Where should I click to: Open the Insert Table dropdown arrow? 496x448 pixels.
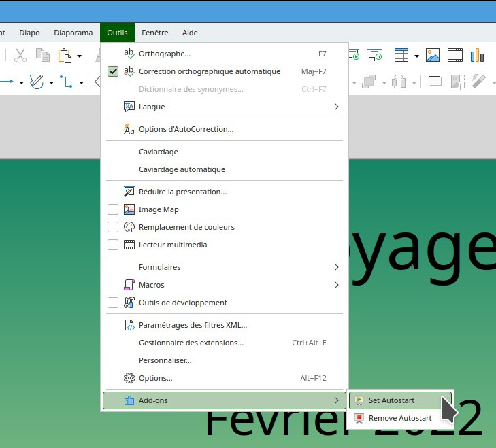pos(416,56)
